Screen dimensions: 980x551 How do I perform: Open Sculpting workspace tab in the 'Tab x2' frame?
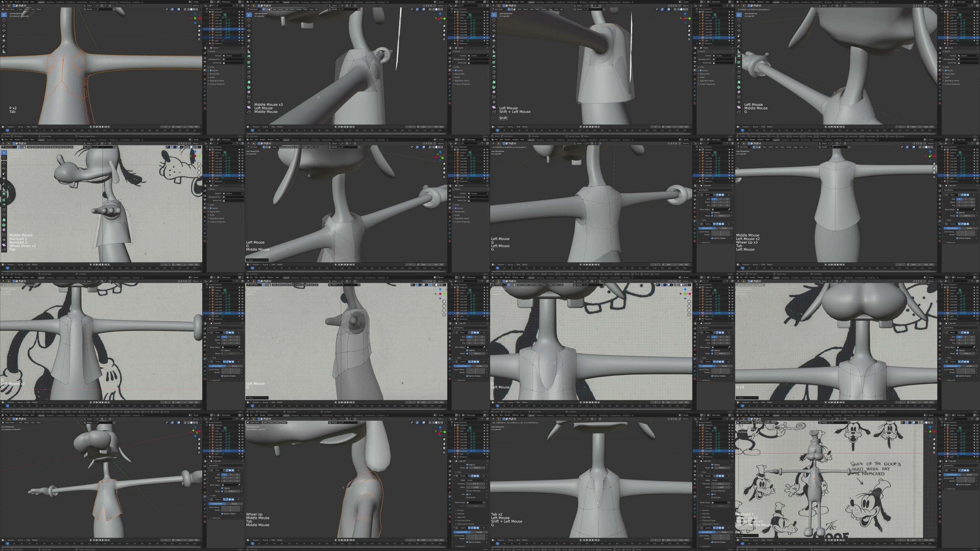click(x=550, y=415)
